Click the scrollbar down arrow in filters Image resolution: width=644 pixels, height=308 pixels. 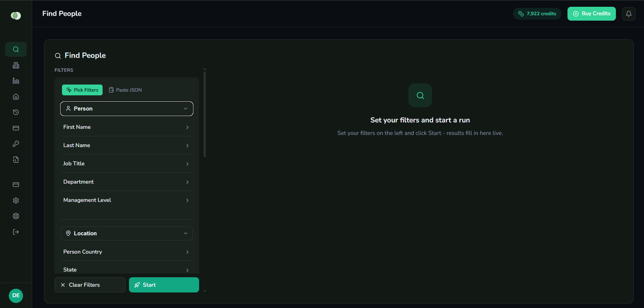[205, 291]
